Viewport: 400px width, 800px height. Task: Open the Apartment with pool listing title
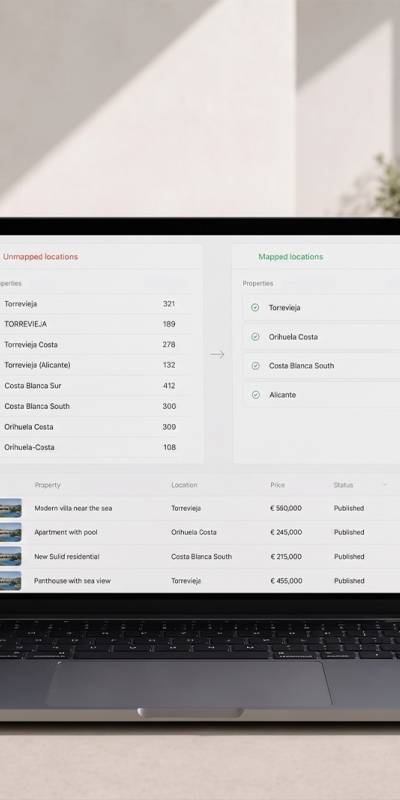(66, 532)
